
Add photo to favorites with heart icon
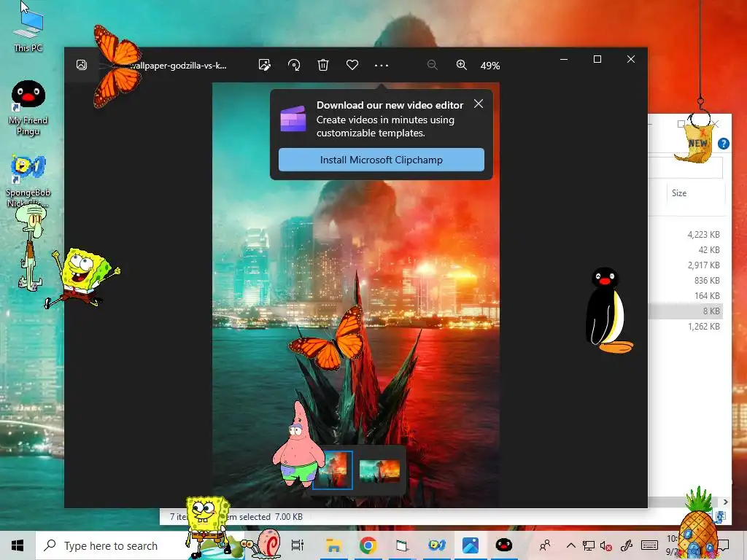point(352,65)
